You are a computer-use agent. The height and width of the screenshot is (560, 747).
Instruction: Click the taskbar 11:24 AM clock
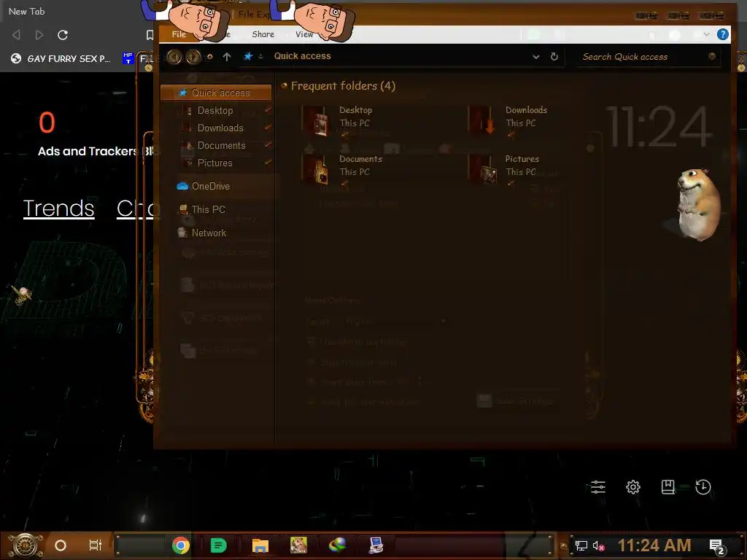654,545
